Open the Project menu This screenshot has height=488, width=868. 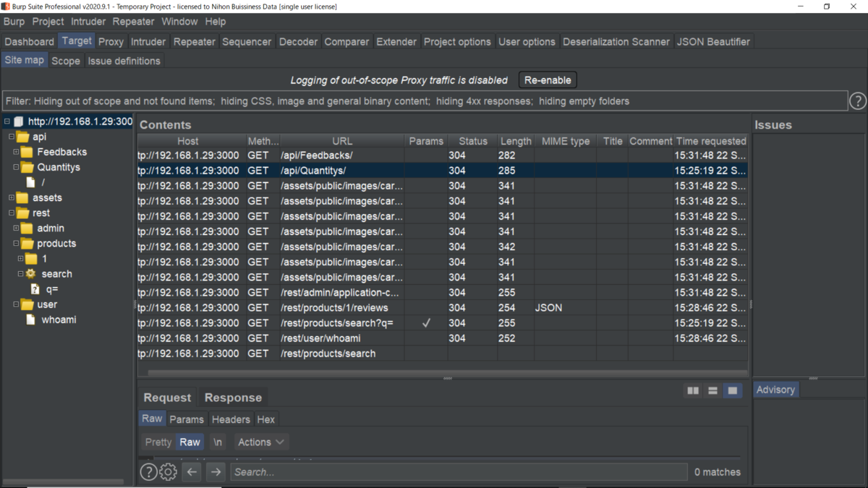(x=48, y=22)
